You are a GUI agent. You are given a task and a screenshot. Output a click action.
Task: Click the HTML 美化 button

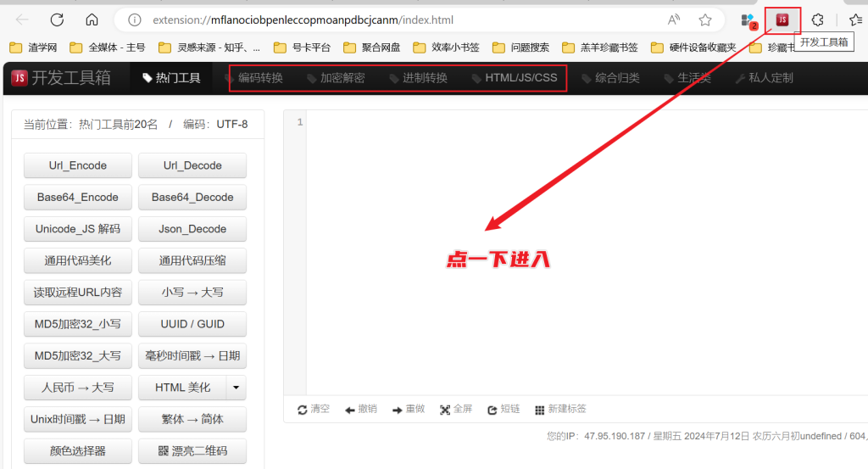(182, 388)
